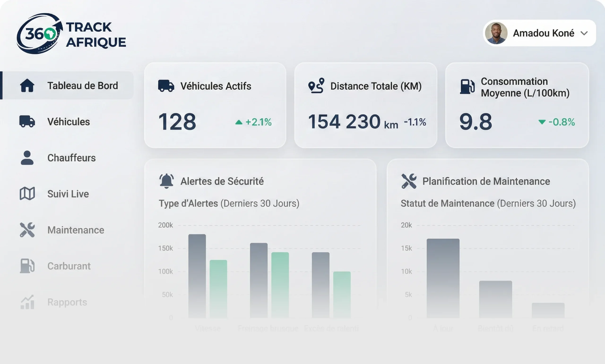Click Amadou Koné profile photo
Image resolution: width=605 pixels, height=364 pixels.
[496, 33]
